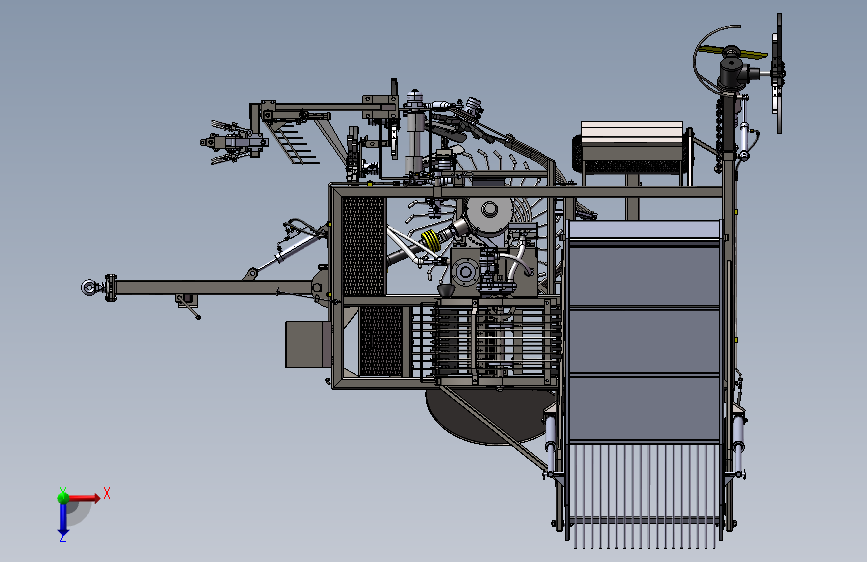867x562 pixels.
Task: Select the lower mesh guard panel in the frame
Action: 381,341
